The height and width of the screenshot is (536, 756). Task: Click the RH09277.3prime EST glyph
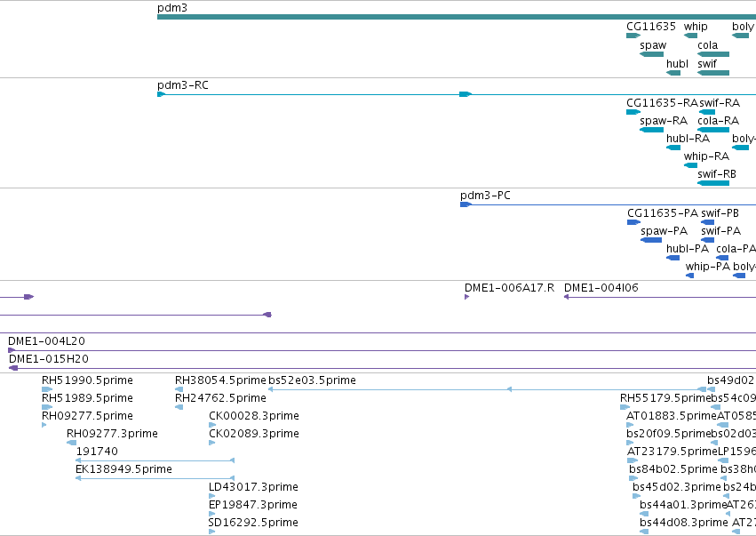[71, 443]
